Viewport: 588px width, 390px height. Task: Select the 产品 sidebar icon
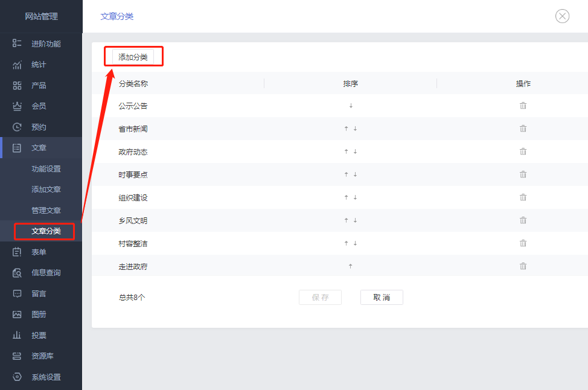click(x=38, y=85)
